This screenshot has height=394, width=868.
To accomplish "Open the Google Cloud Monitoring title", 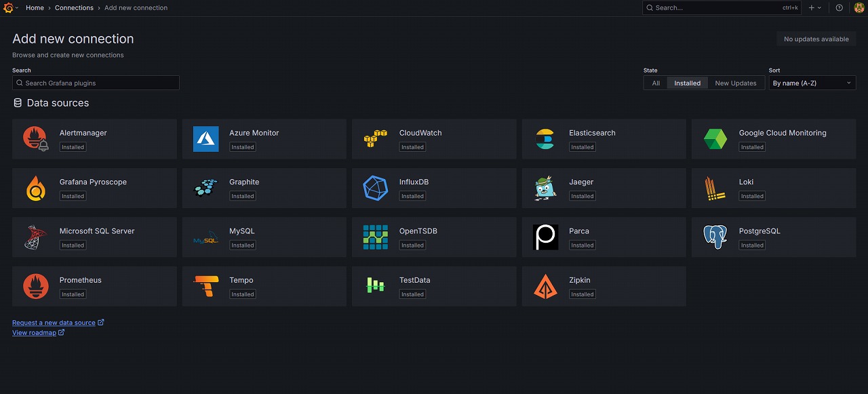I will pyautogui.click(x=783, y=133).
